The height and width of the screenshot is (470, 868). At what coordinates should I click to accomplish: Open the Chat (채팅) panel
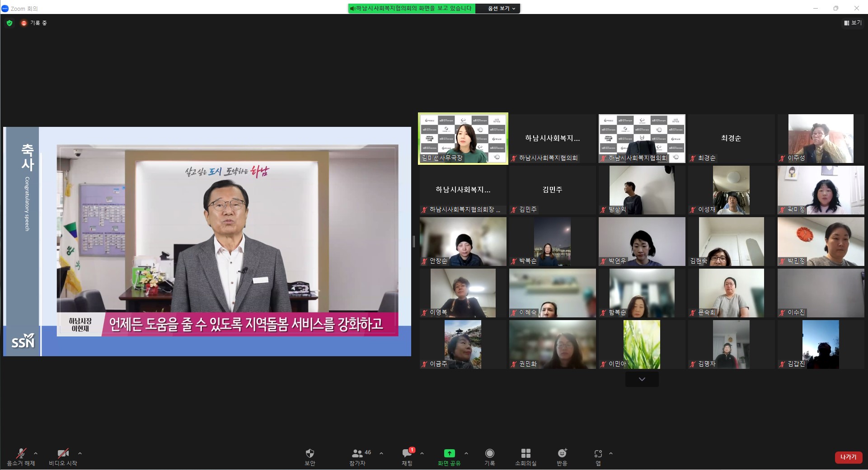click(x=407, y=453)
